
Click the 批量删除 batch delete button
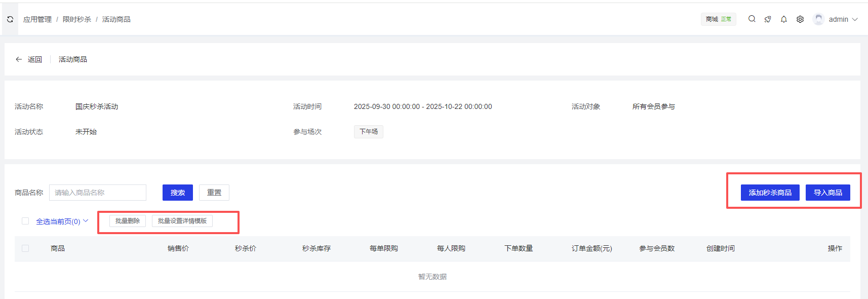point(128,221)
